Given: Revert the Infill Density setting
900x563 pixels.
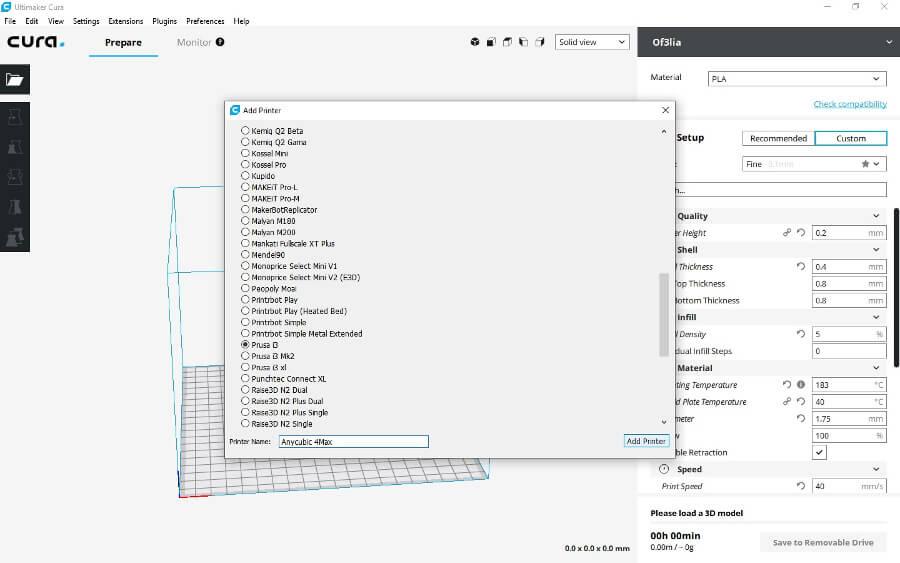Looking at the screenshot, I should [800, 334].
